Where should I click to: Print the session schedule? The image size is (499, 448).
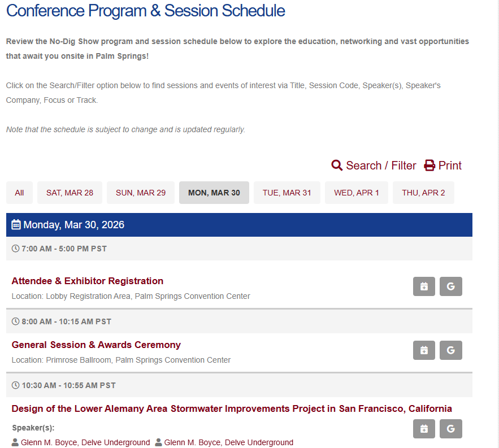click(443, 166)
